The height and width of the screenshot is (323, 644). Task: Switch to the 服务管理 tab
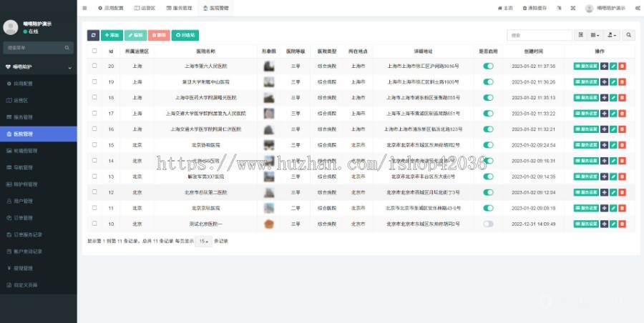click(179, 8)
